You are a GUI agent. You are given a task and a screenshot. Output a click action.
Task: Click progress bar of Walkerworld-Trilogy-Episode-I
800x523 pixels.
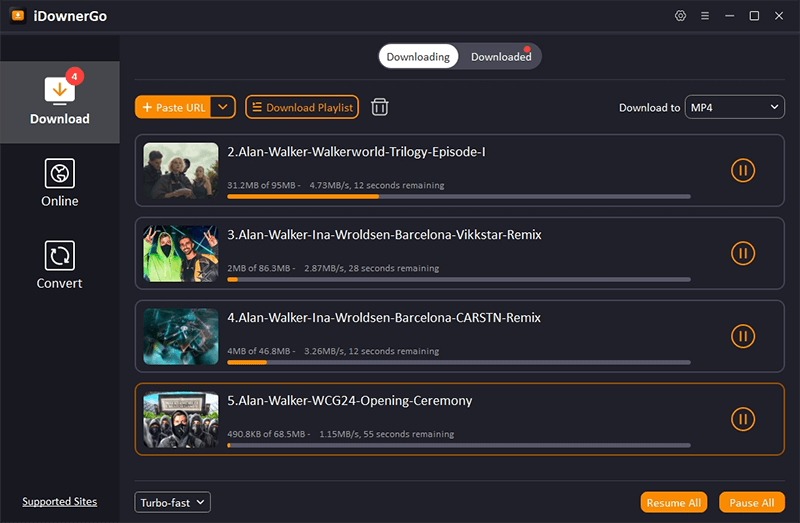pyautogui.click(x=459, y=196)
